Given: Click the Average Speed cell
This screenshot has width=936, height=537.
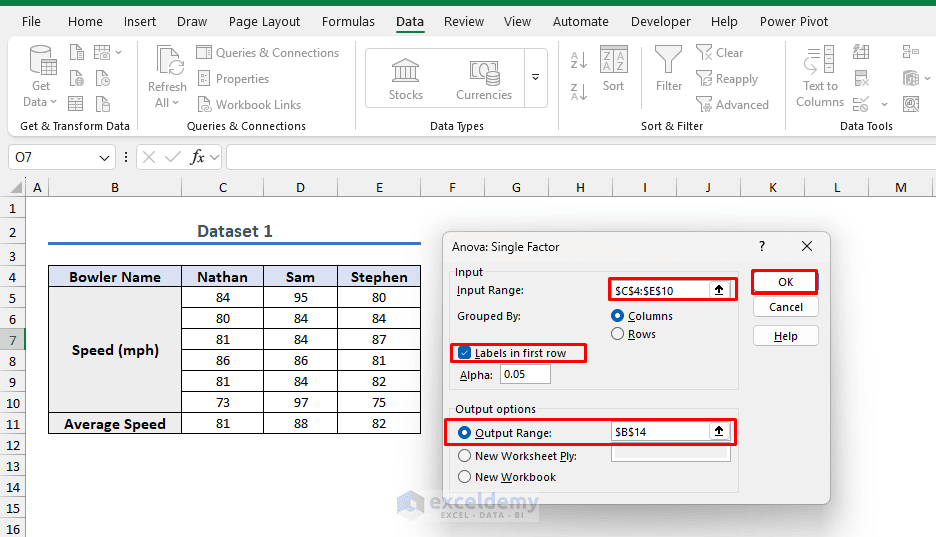Looking at the screenshot, I should 115,424.
